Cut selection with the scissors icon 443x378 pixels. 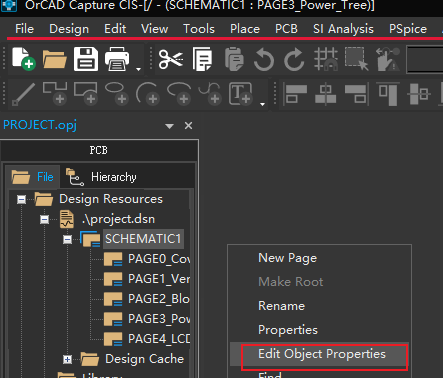171,59
